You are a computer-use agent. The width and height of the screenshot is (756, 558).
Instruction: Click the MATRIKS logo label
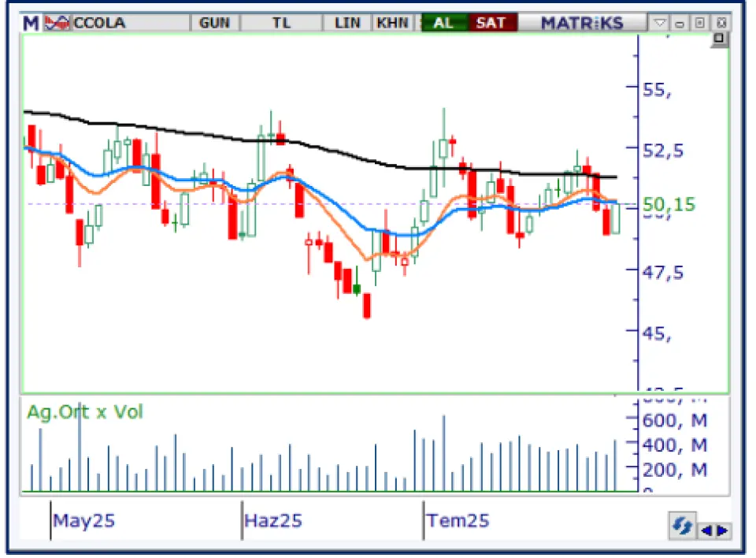[x=582, y=23]
